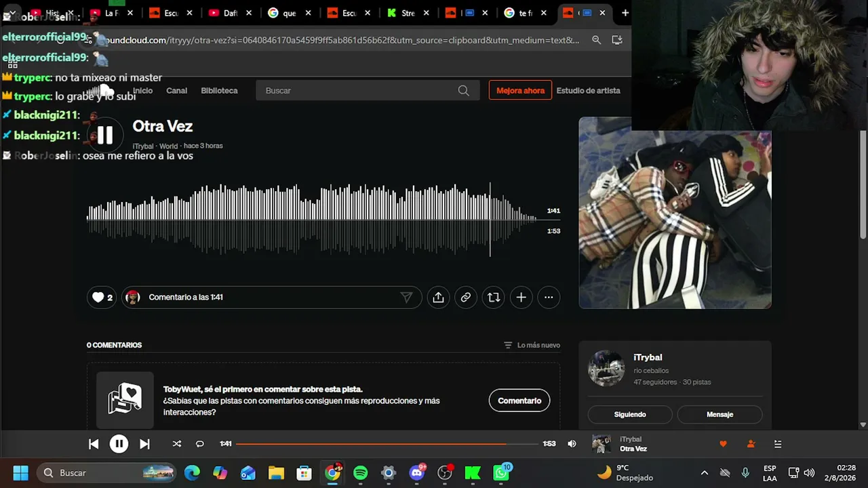The image size is (868, 488).
Task: Seek within the orange playback progress bar
Action: click(387, 444)
